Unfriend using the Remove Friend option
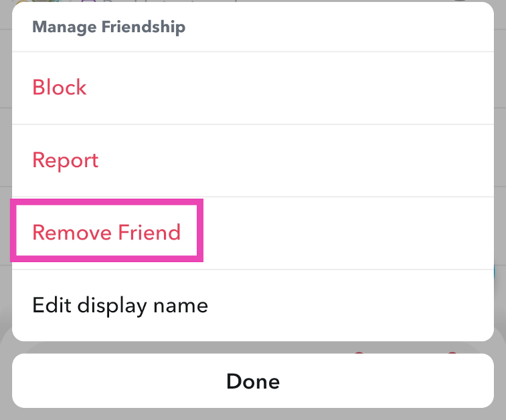 click(106, 233)
